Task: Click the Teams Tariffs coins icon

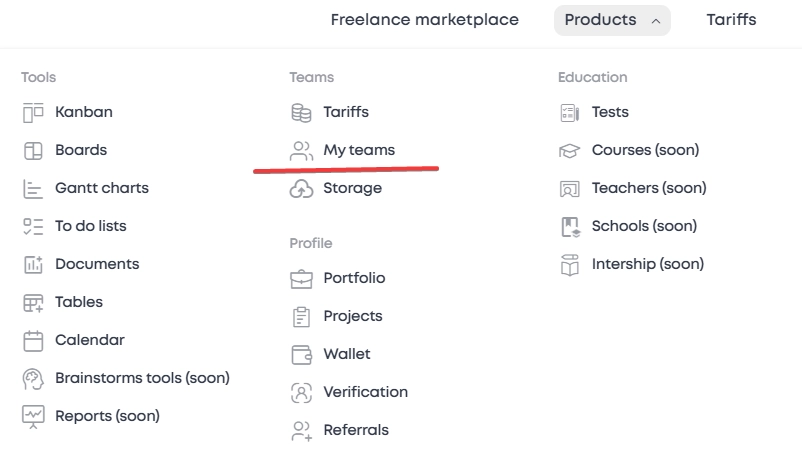Action: pos(301,112)
